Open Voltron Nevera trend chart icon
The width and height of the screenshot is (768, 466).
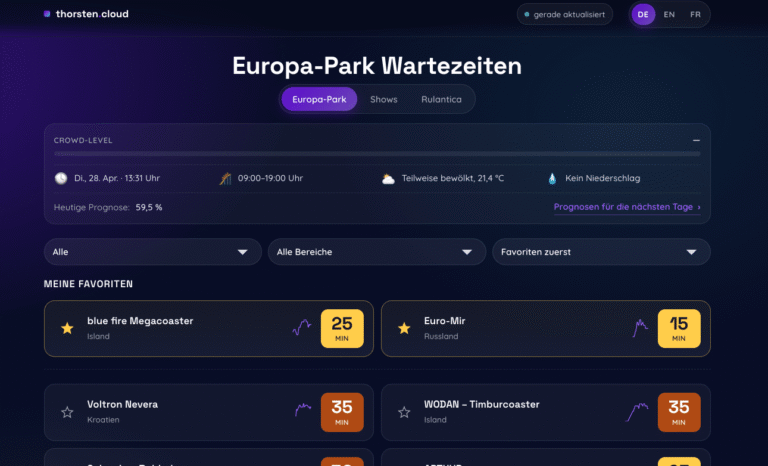click(303, 410)
